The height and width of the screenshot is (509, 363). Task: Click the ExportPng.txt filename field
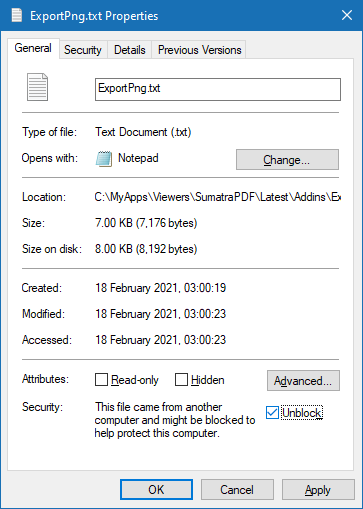pyautogui.click(x=218, y=89)
